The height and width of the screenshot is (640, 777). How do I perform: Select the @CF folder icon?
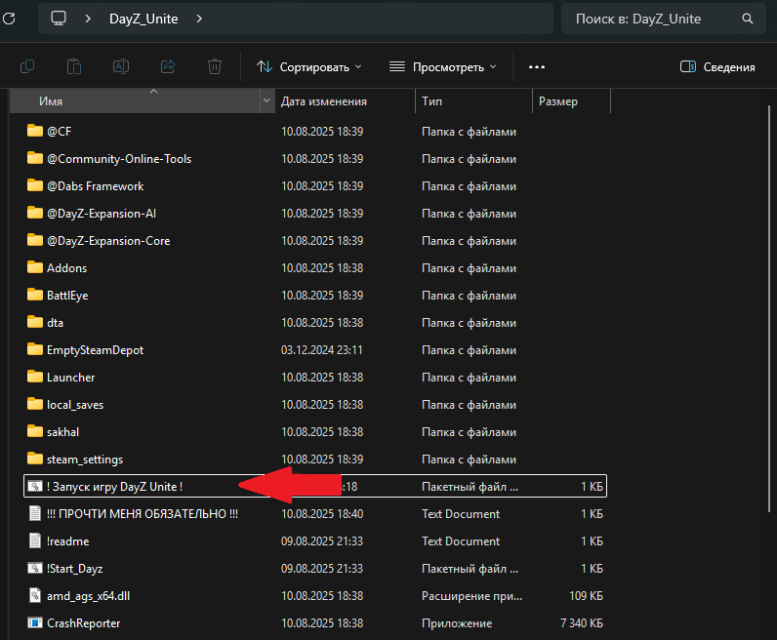[x=35, y=131]
